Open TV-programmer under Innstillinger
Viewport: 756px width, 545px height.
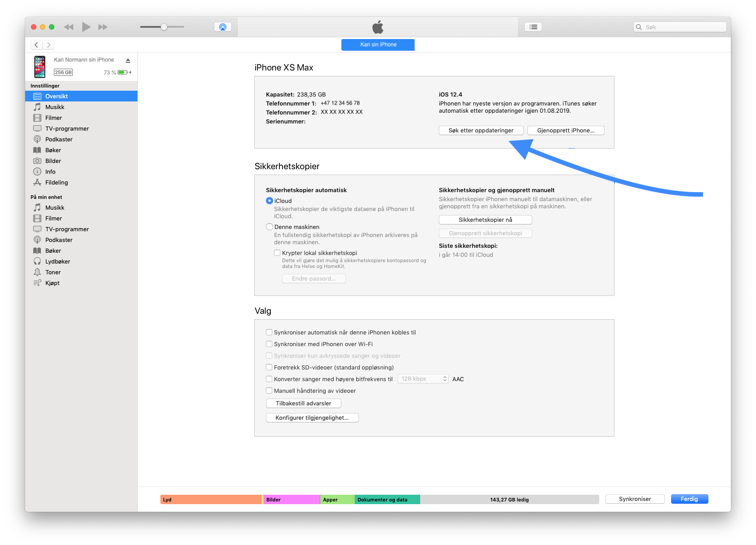tap(81, 128)
